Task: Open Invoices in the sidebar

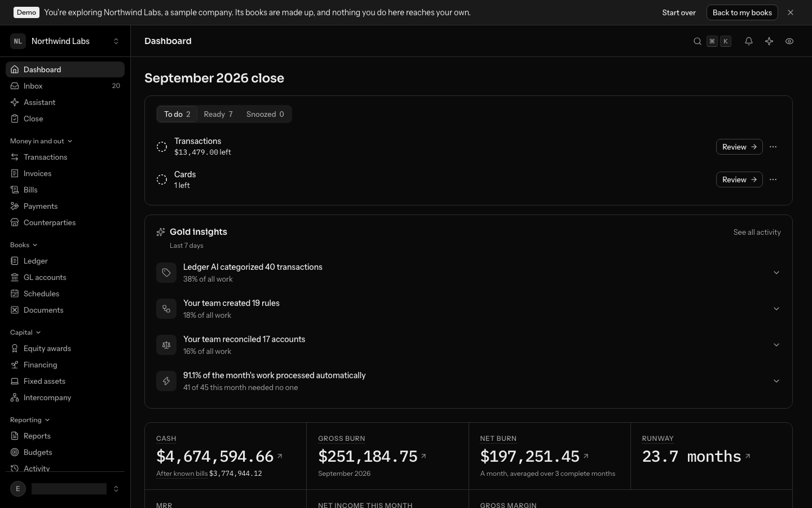Action: (65, 173)
